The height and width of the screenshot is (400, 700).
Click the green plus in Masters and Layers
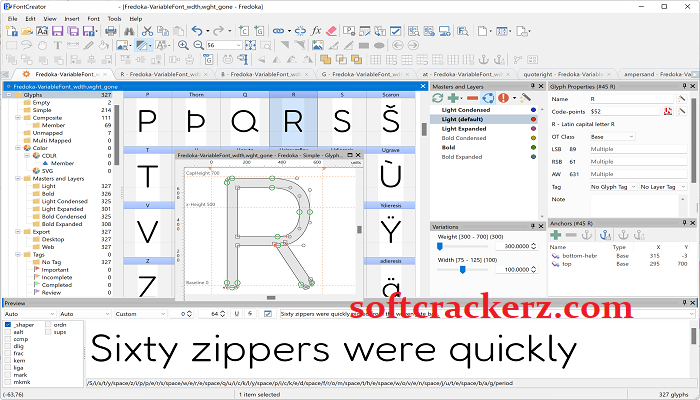[x=454, y=98]
